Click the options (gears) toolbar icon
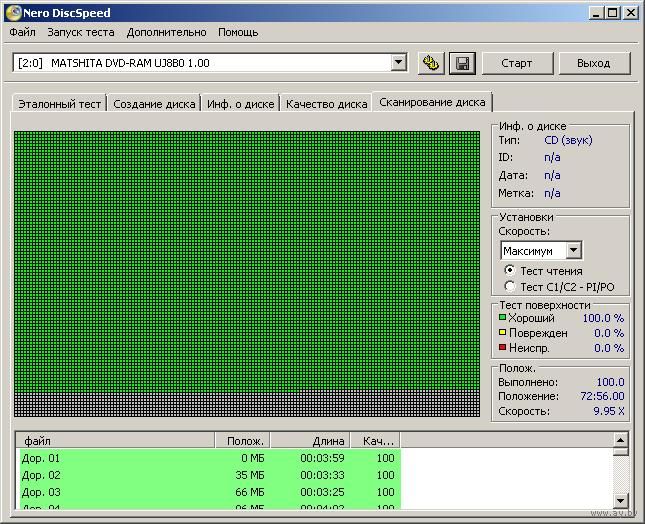 (x=431, y=63)
